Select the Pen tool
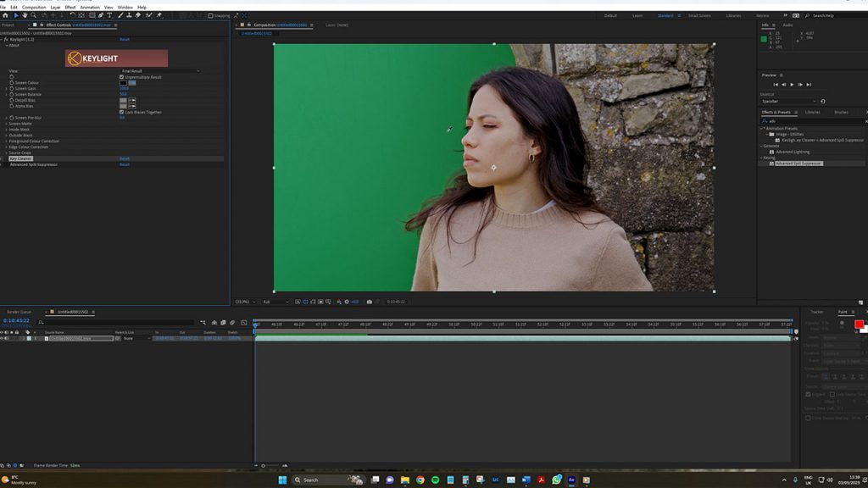 point(101,15)
